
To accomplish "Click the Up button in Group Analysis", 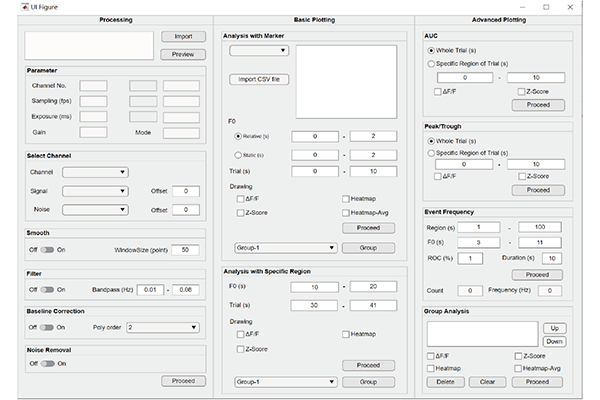I will coord(554,328).
